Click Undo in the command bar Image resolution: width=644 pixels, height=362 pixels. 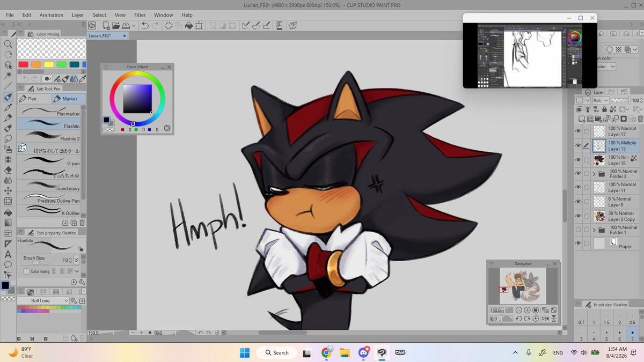tap(145, 25)
